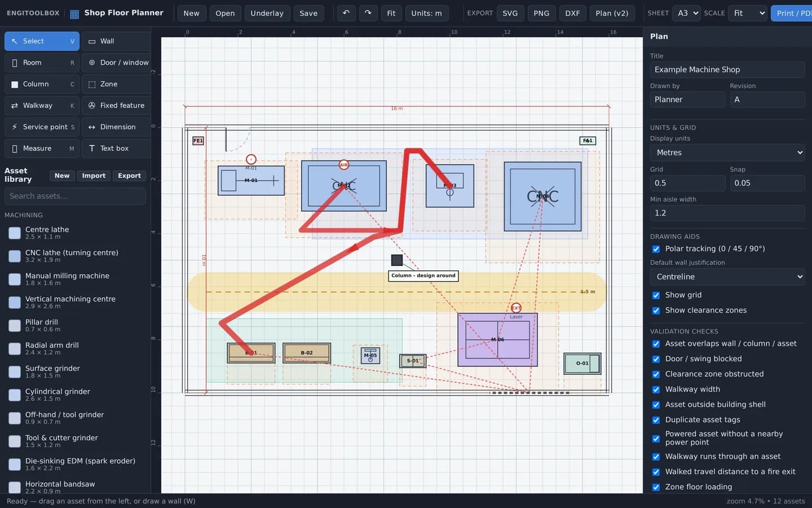Click Save in the top toolbar
Screen dimensions: 812x508
[308, 13]
